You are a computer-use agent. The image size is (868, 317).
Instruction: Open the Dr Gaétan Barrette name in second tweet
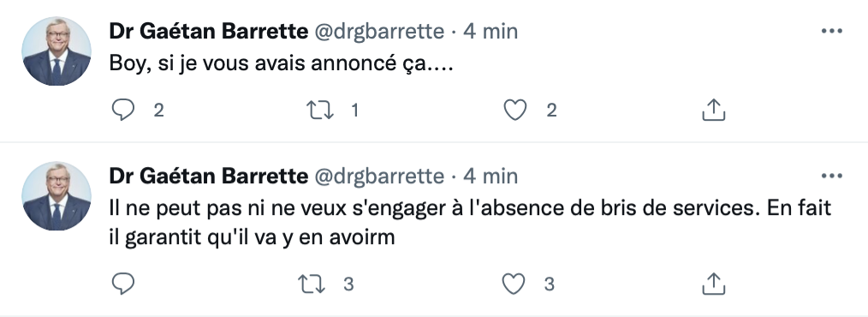pyautogui.click(x=208, y=176)
